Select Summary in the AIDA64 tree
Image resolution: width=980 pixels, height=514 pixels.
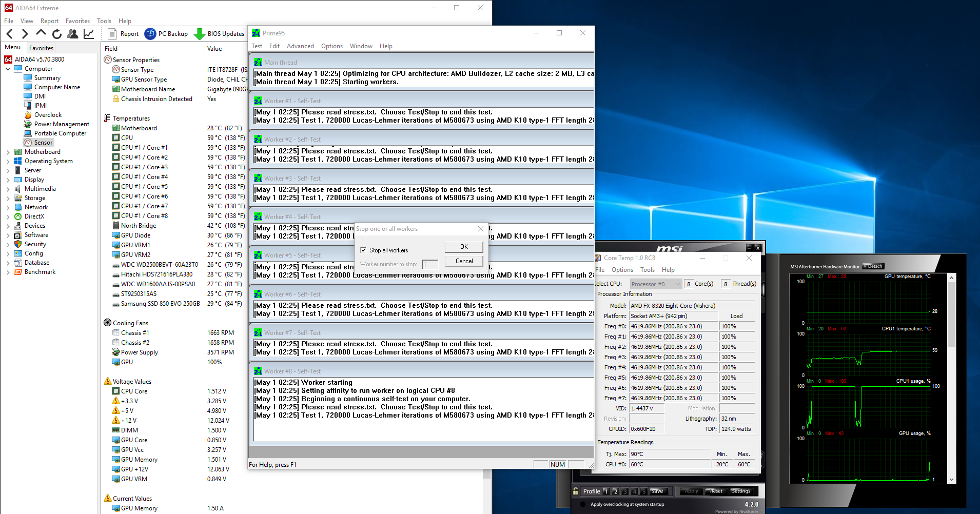(47, 78)
